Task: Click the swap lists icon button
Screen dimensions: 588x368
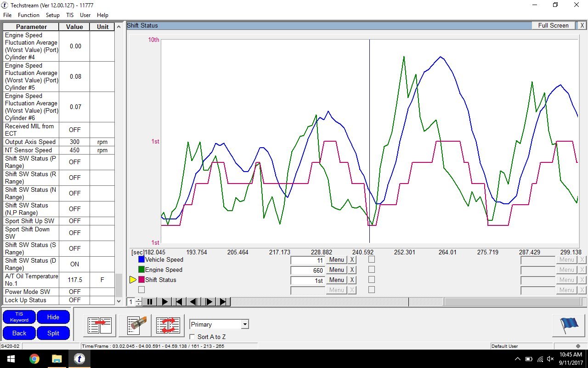Action: click(x=168, y=325)
